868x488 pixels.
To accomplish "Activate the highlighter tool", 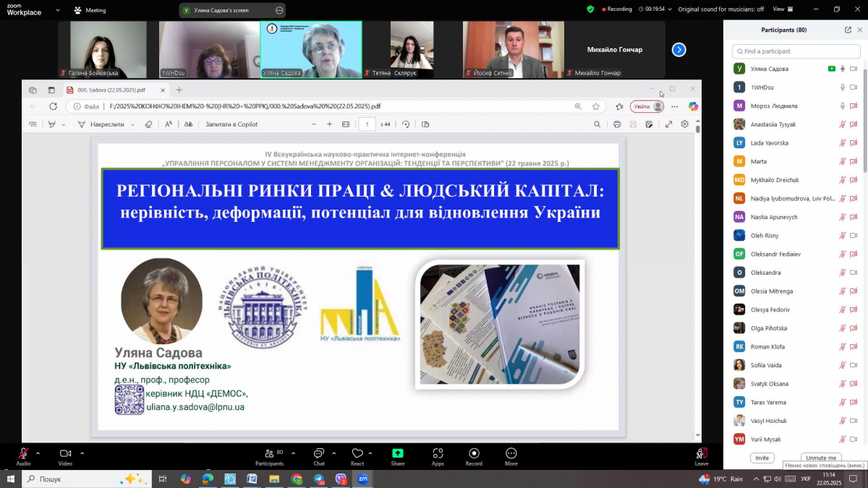I will (51, 124).
